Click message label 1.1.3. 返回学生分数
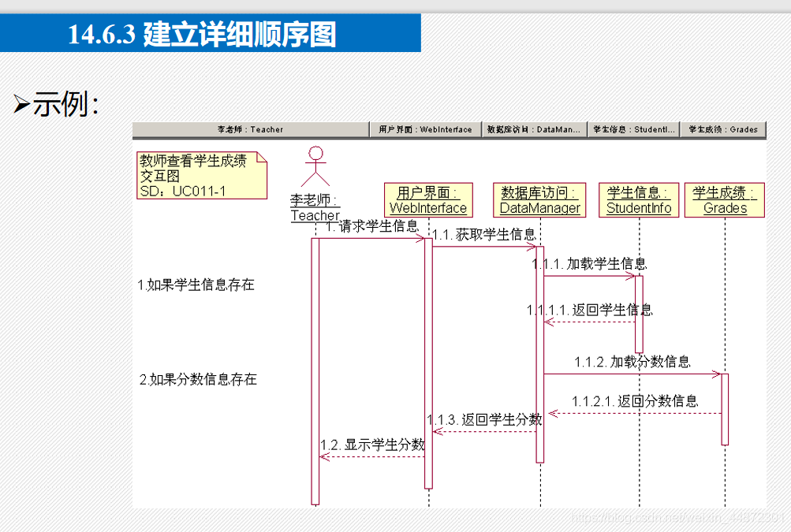Viewport: 791px width, 532px height. coord(484,419)
